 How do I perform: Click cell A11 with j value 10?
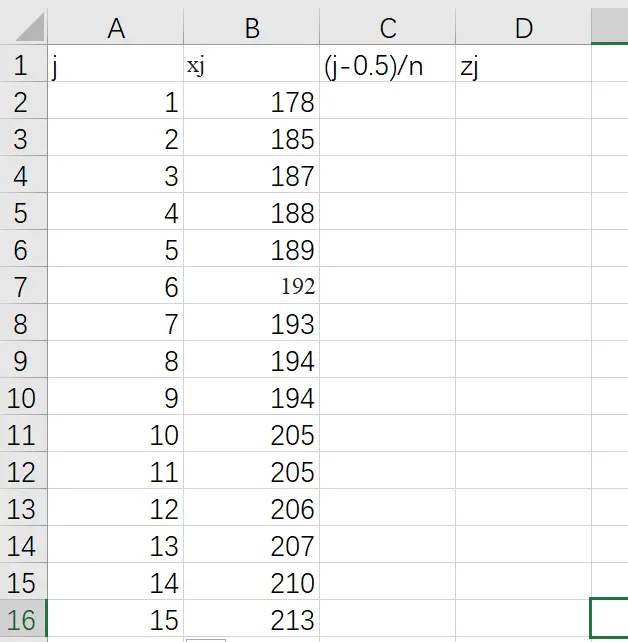pyautogui.click(x=115, y=433)
